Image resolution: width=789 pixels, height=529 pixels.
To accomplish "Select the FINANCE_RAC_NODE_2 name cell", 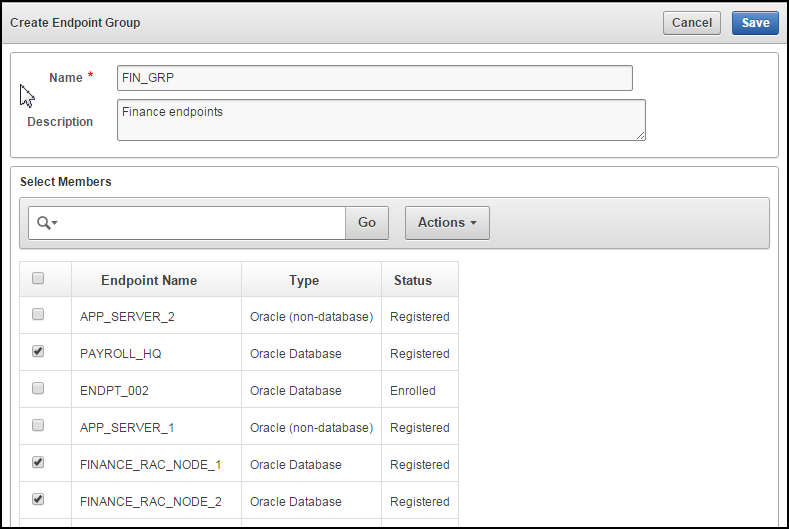I will (156, 501).
